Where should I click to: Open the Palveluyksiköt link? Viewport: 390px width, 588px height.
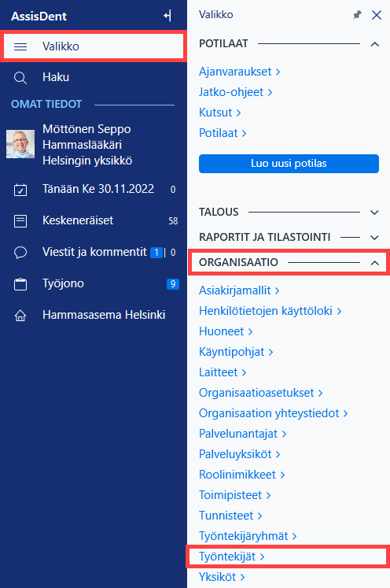pos(239,454)
